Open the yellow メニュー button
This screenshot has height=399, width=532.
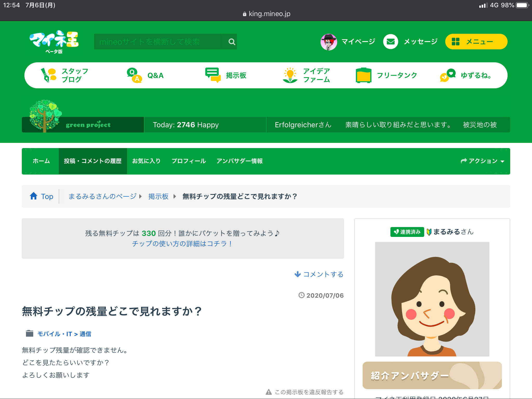[476, 42]
